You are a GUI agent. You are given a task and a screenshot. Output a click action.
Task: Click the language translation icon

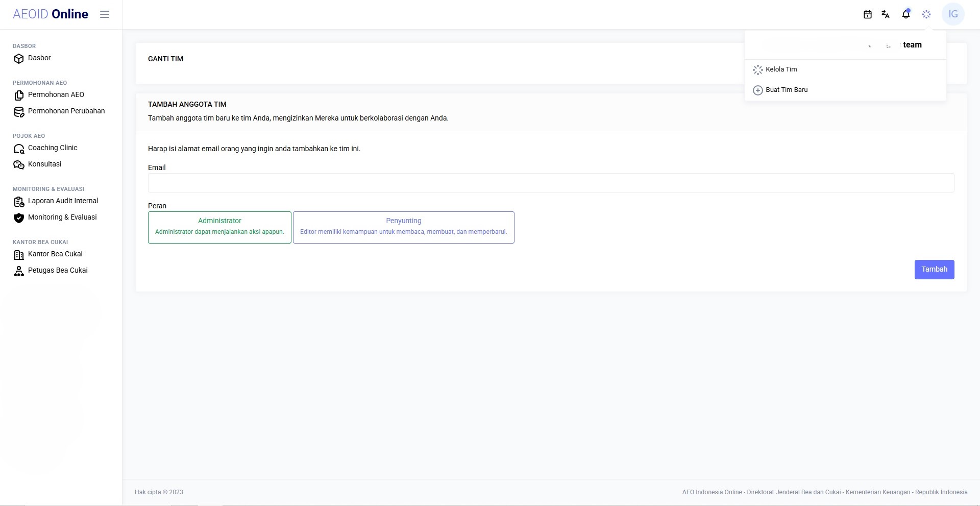click(886, 14)
